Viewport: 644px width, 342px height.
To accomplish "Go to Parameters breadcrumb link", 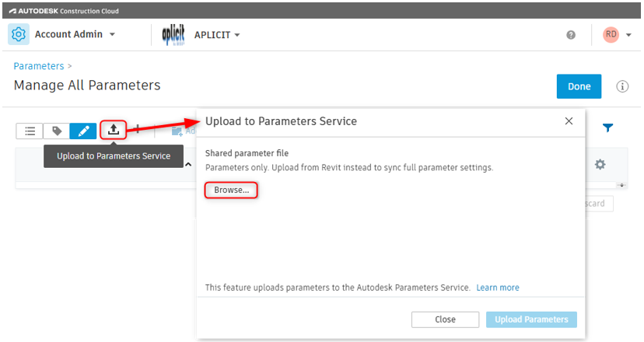I will (x=38, y=66).
